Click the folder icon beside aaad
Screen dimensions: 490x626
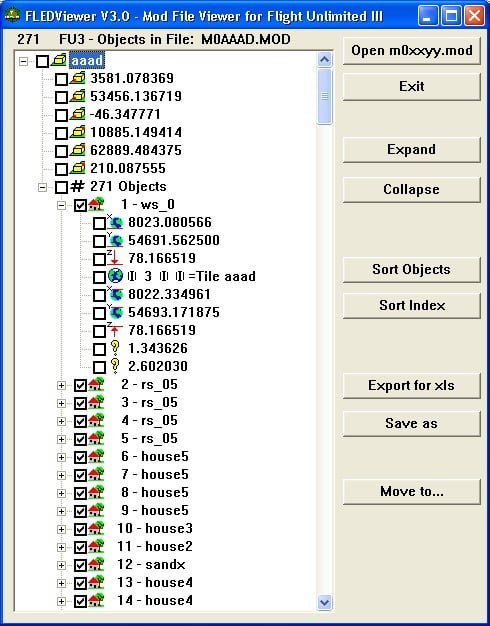pos(59,61)
